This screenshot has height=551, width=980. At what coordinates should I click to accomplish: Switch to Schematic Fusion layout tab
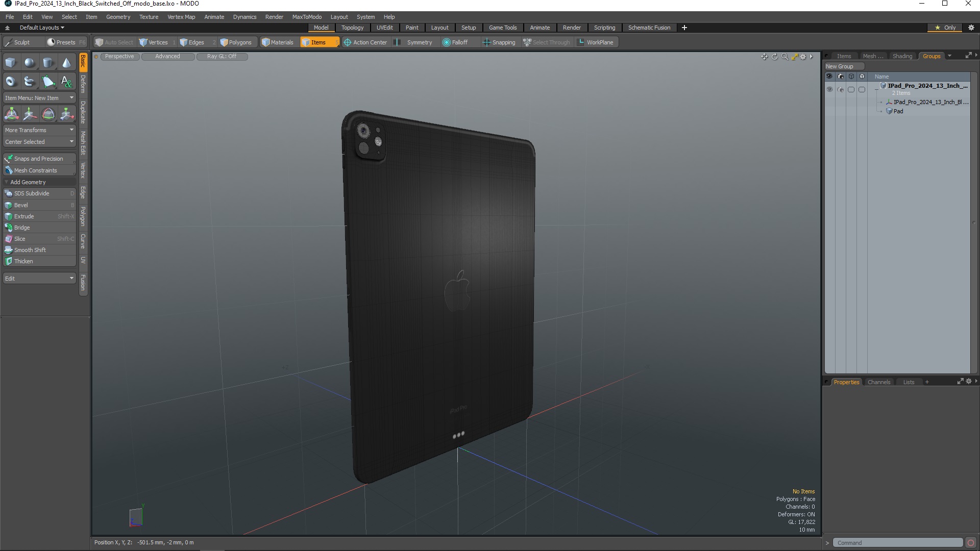click(x=649, y=28)
